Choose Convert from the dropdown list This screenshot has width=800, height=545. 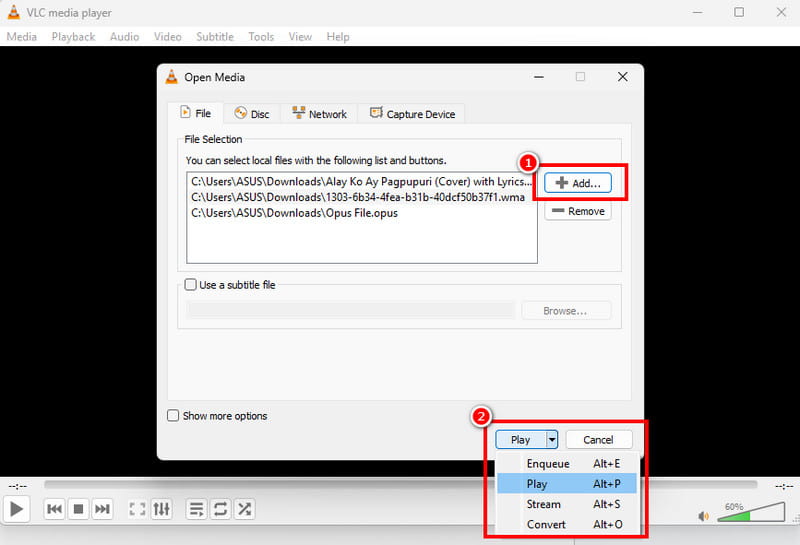546,524
